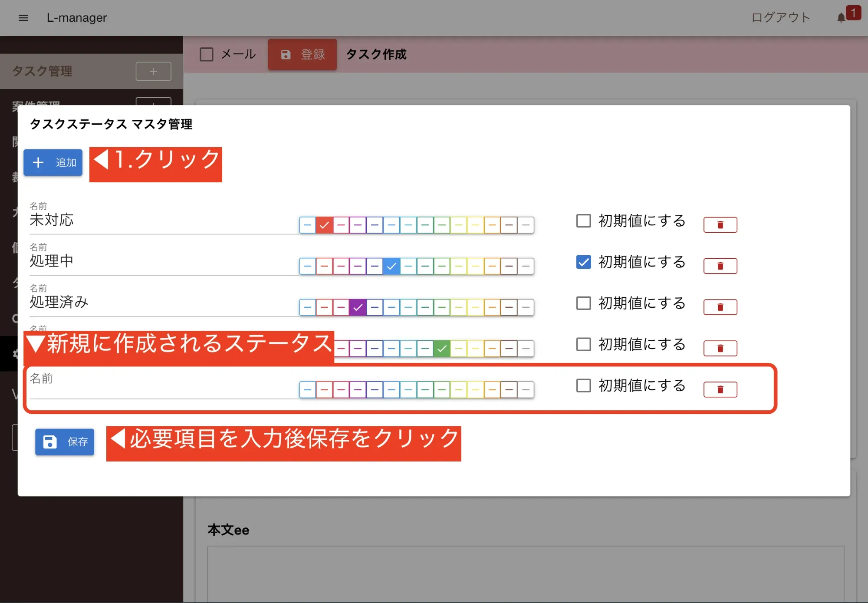Delete the 処理済み status row
The width and height of the screenshot is (868, 603).
point(720,307)
